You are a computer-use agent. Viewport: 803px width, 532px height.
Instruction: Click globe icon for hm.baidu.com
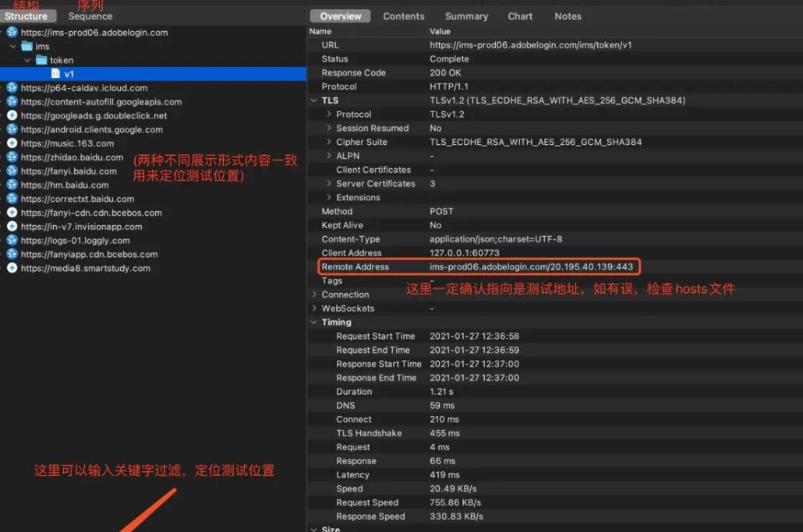pos(12,184)
